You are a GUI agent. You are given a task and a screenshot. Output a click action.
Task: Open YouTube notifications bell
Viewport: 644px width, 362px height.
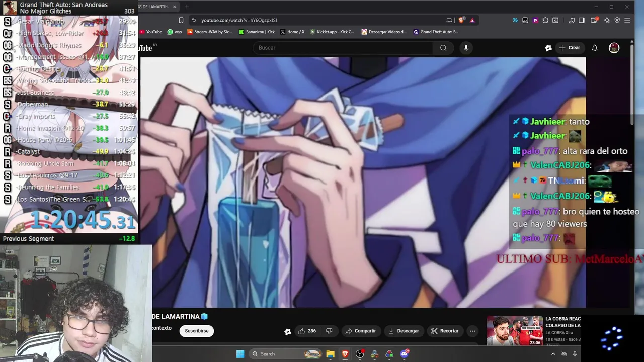595,48
